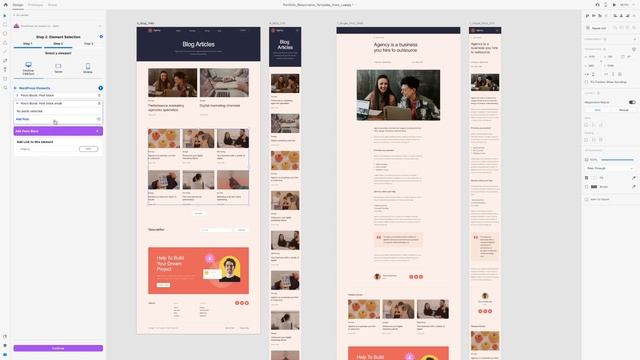Select the Rectangle tool
The height and width of the screenshot is (360, 640).
click(5, 25)
